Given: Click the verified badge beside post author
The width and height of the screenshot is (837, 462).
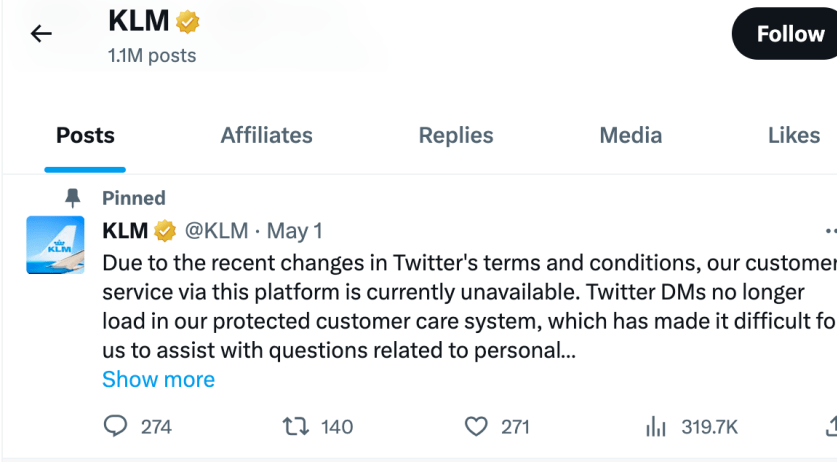Looking at the screenshot, I should [165, 231].
